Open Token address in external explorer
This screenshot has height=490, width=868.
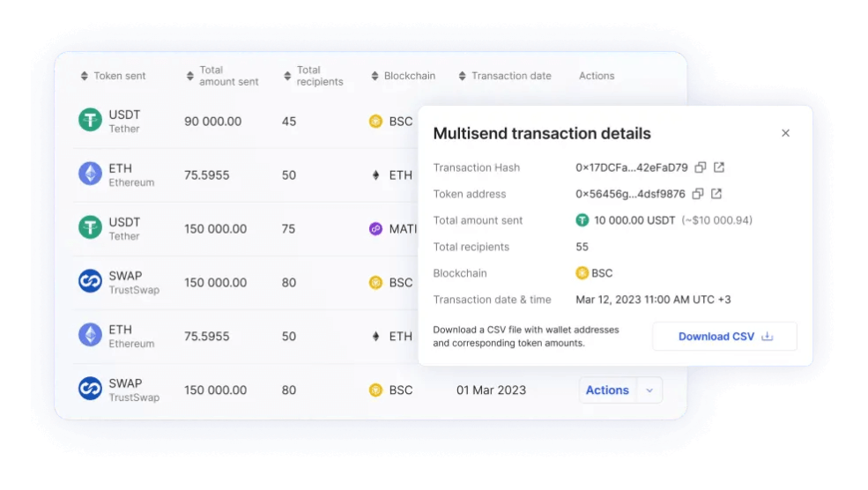tap(716, 194)
